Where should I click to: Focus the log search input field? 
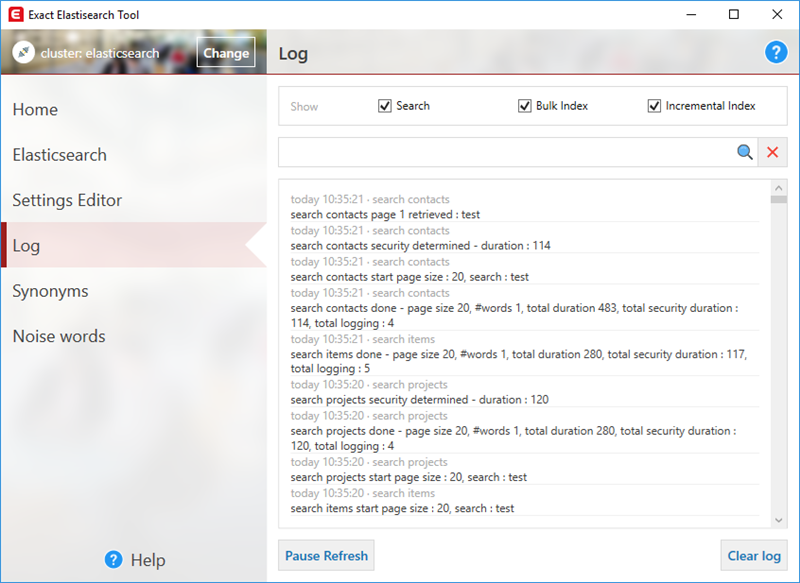coord(505,152)
